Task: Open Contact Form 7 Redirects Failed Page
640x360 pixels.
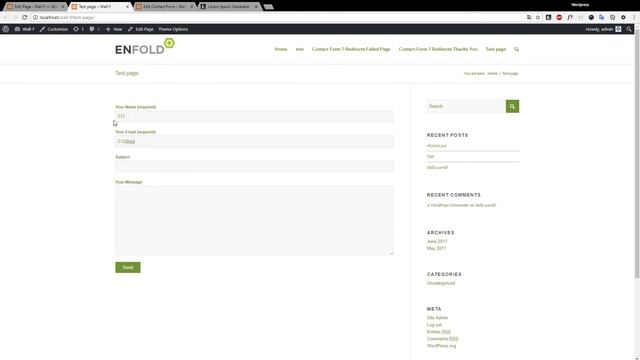Action: [351, 49]
